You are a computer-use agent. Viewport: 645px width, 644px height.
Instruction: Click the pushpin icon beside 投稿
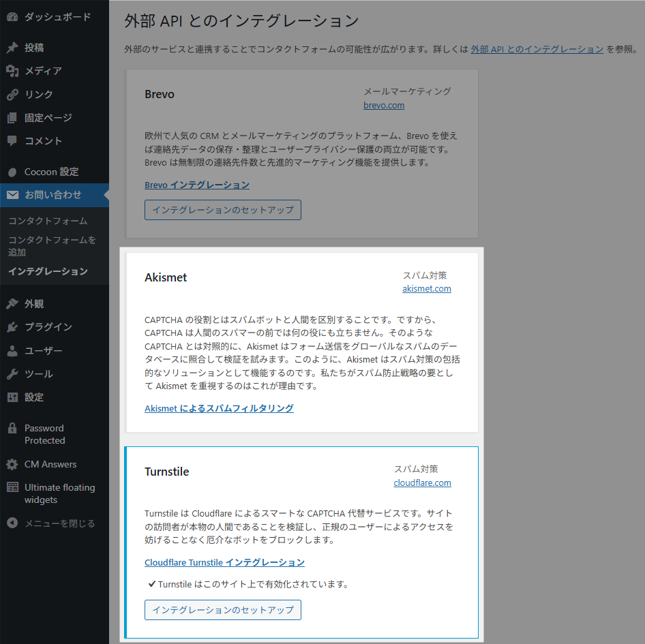click(x=12, y=48)
